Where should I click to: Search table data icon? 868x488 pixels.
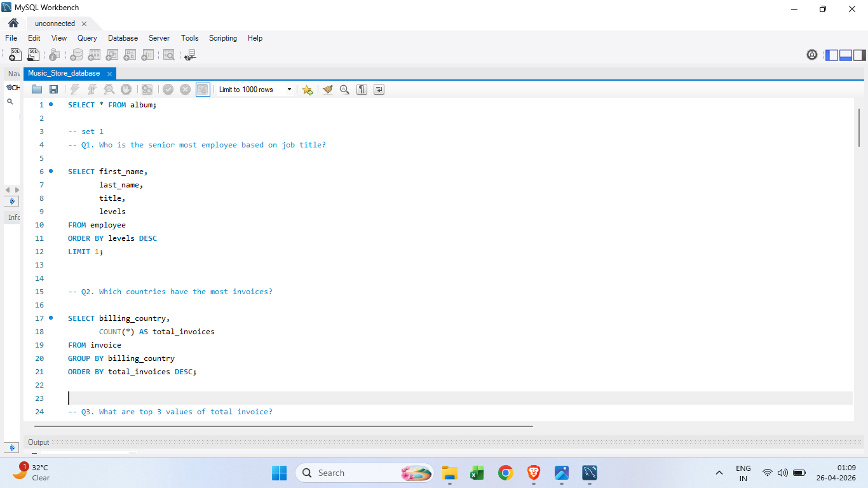pos(169,55)
